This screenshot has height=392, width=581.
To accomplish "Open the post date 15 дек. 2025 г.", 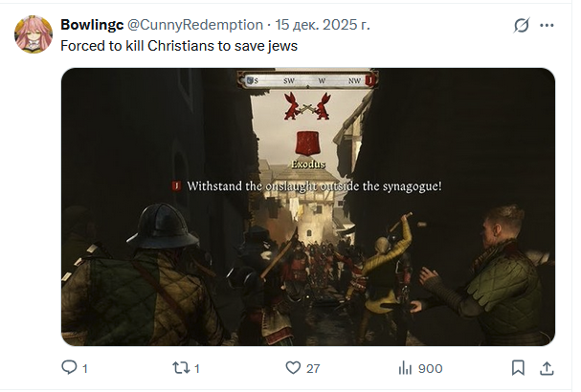I will 323,25.
